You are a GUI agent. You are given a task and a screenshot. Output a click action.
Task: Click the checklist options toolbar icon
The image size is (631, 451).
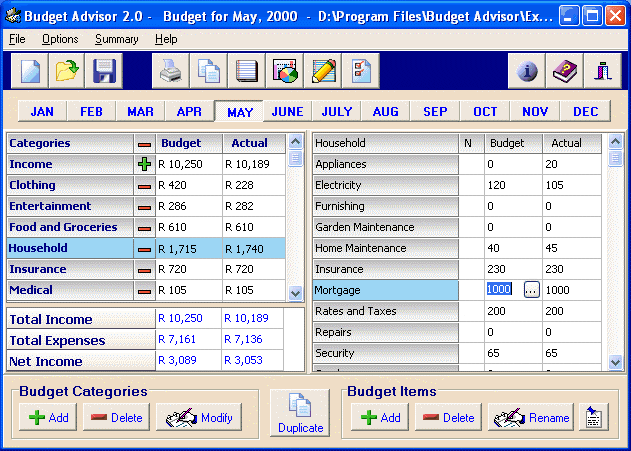(361, 71)
